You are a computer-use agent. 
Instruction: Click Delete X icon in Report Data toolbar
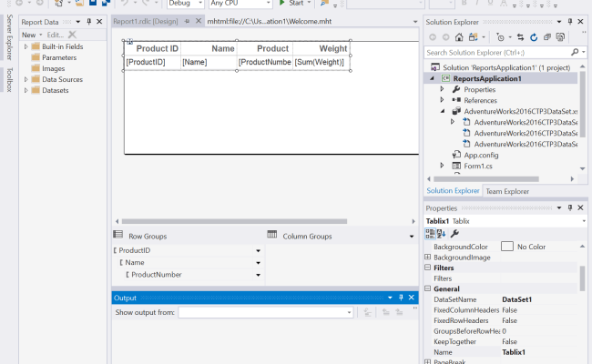click(72, 35)
